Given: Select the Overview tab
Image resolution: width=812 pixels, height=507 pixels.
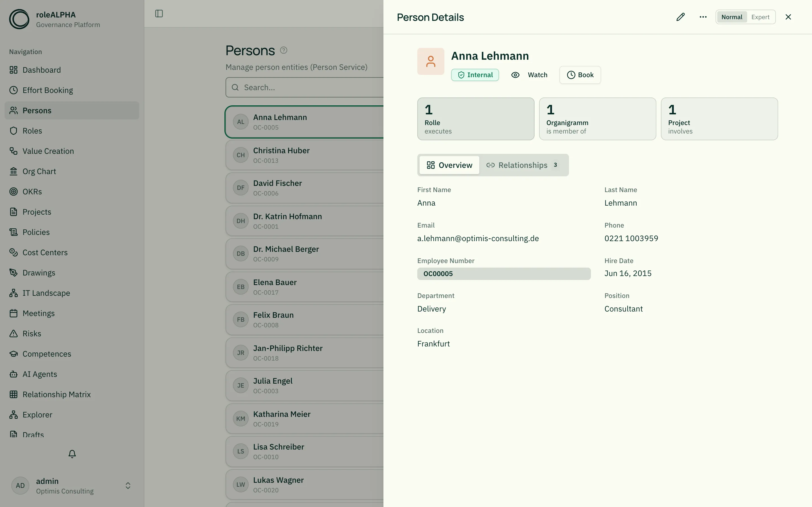Looking at the screenshot, I should click(x=449, y=165).
